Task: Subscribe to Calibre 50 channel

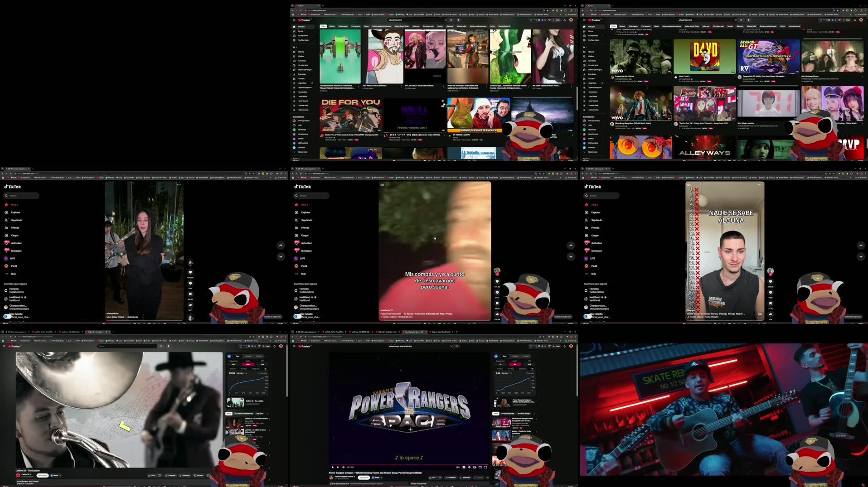Action: (43, 476)
